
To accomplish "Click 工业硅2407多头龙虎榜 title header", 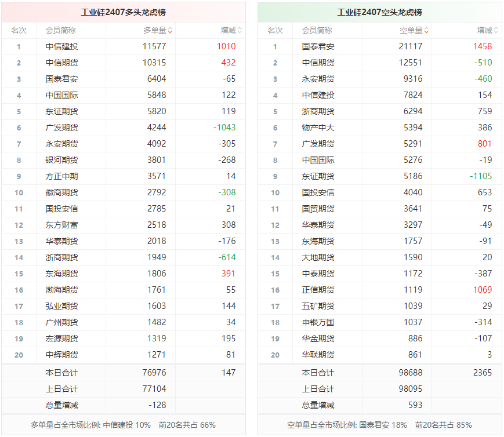I will (x=124, y=12).
